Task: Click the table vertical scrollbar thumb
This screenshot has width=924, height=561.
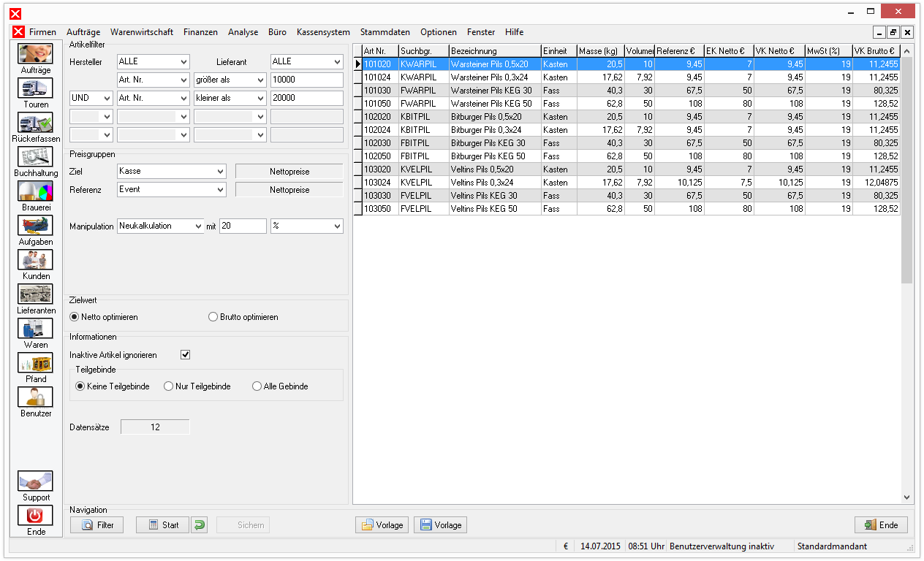Action: pyautogui.click(x=907, y=169)
